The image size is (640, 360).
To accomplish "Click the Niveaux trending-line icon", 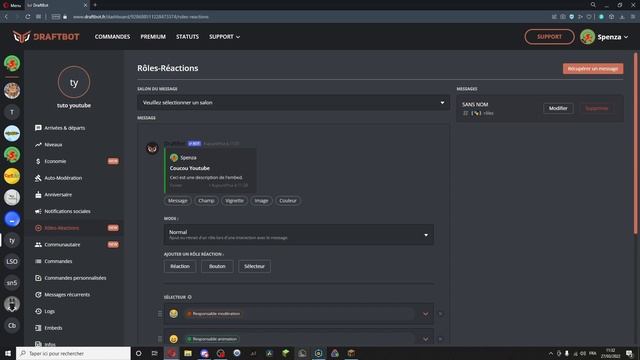I will (x=38, y=144).
